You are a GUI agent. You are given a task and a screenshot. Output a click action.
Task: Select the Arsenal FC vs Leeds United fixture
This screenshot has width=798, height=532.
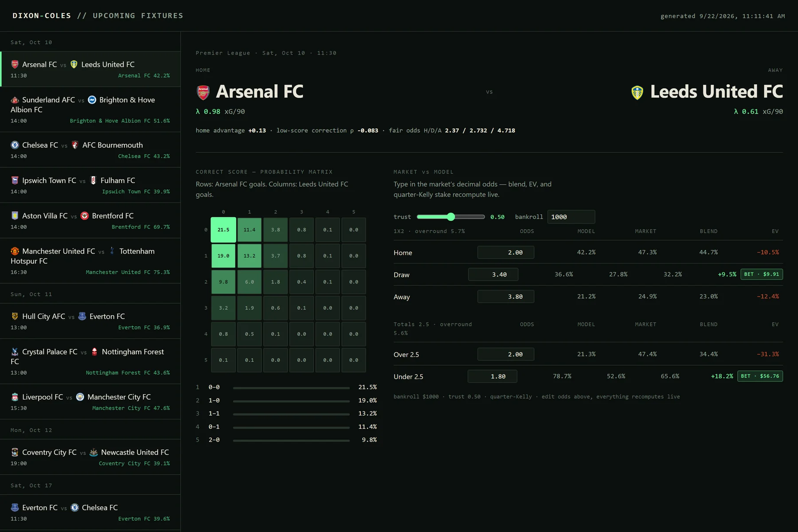[x=90, y=69]
